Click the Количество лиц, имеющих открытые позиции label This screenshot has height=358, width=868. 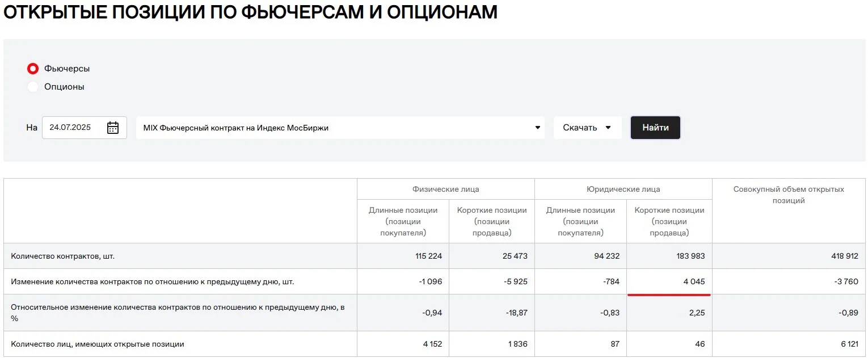click(x=98, y=344)
